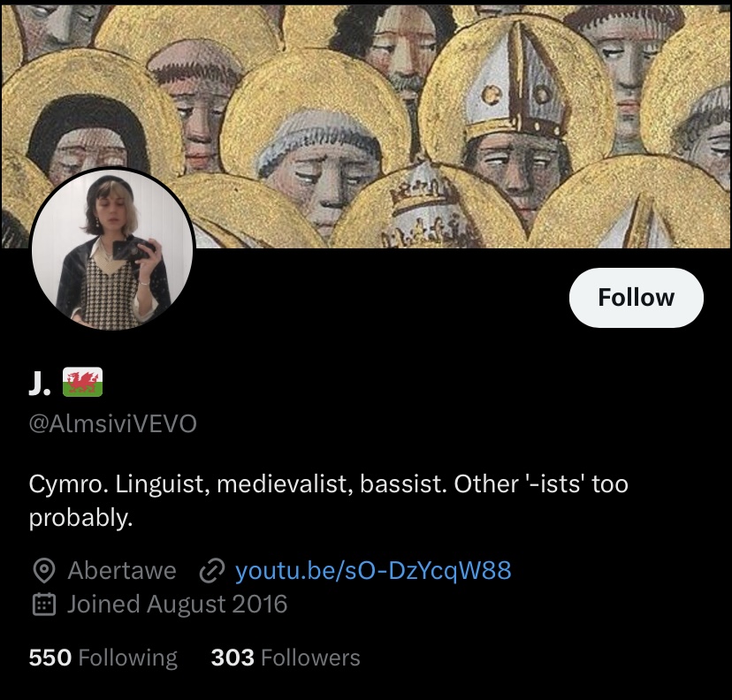Open the youtu.be/sO-DzYcqW88 link
The width and height of the screenshot is (732, 700).
pos(373,570)
